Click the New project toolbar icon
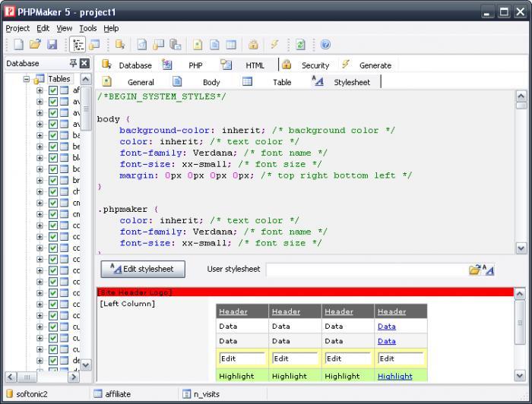This screenshot has width=532, height=404. [19, 45]
